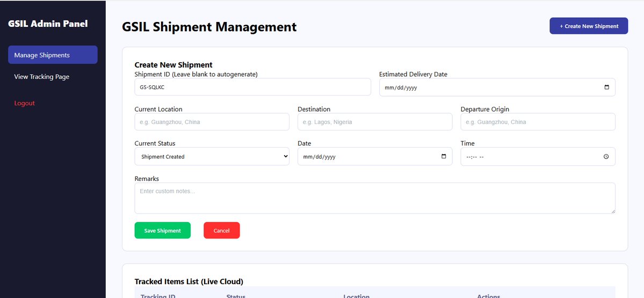Image resolution: width=644 pixels, height=298 pixels.
Task: Click into Estimated Delivery Date field
Action: pos(497,88)
